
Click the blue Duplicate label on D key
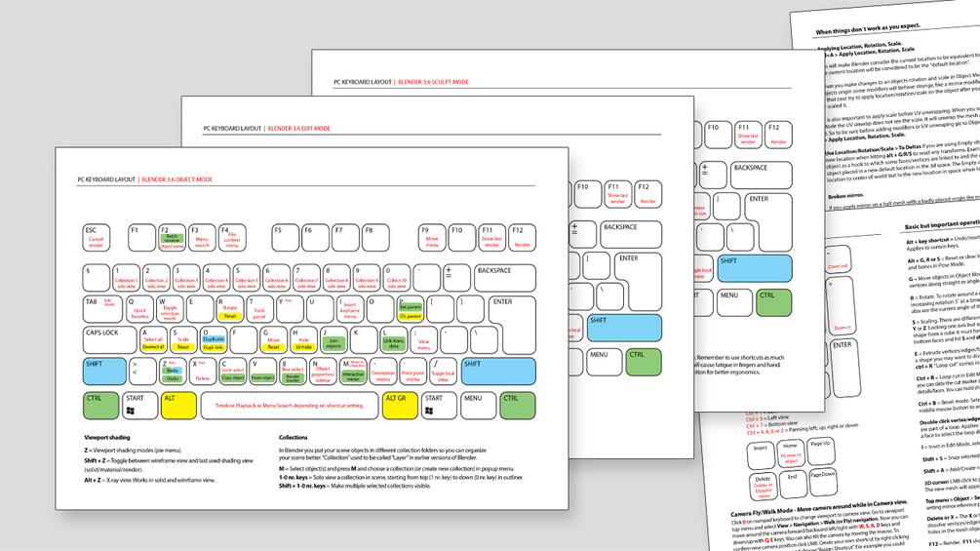pyautogui.click(x=214, y=338)
